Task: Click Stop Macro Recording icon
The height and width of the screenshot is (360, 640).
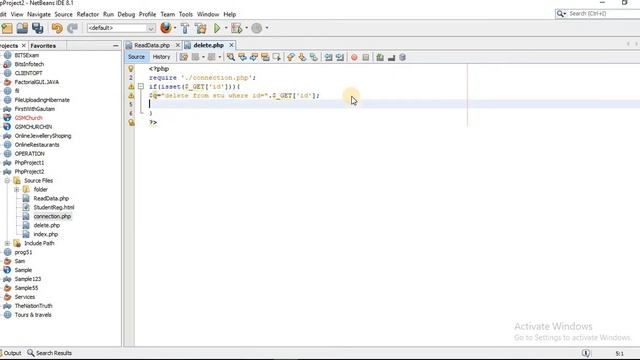Action: [x=365, y=57]
